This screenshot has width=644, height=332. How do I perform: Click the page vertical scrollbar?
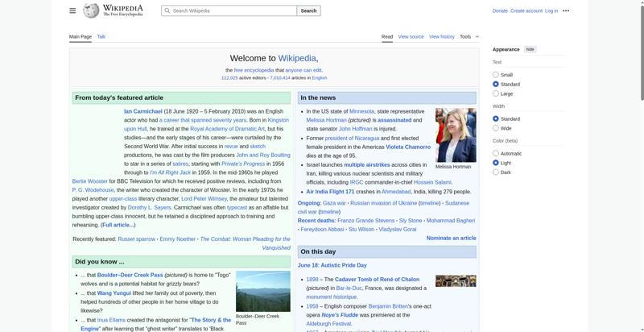(x=642, y=53)
